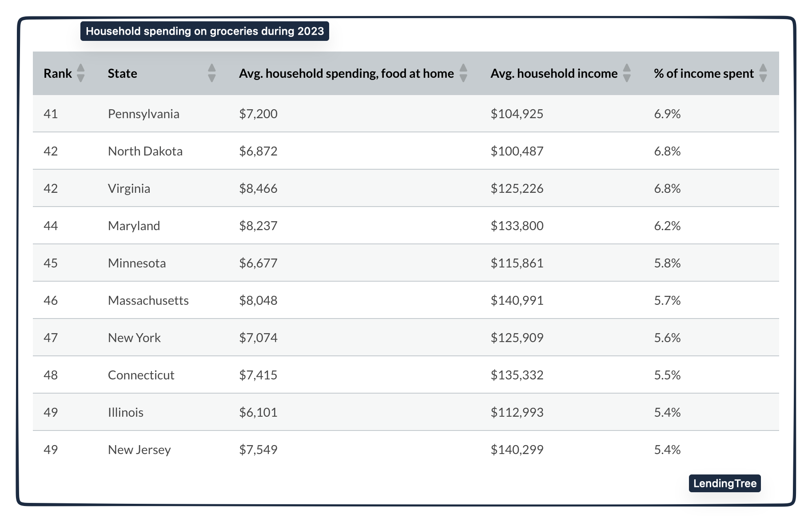Screen dimensions: 812x522
Task: Expand sorting options for the Rank header
Action: [81, 73]
